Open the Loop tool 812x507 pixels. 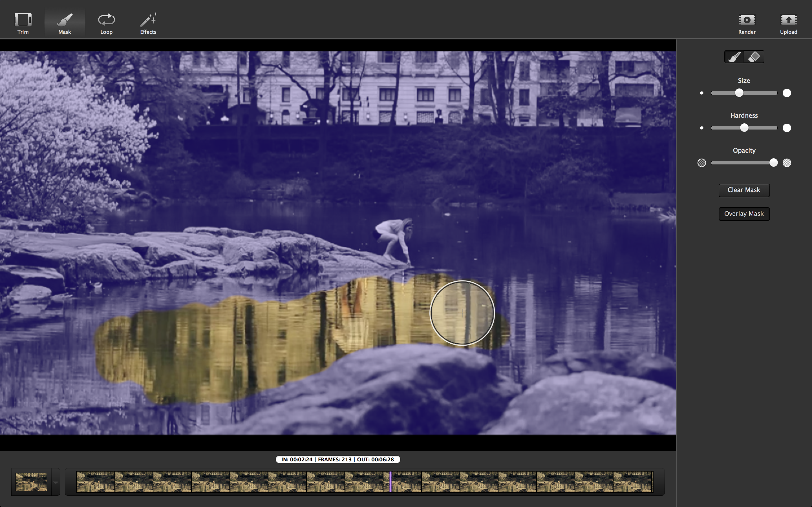coord(106,20)
